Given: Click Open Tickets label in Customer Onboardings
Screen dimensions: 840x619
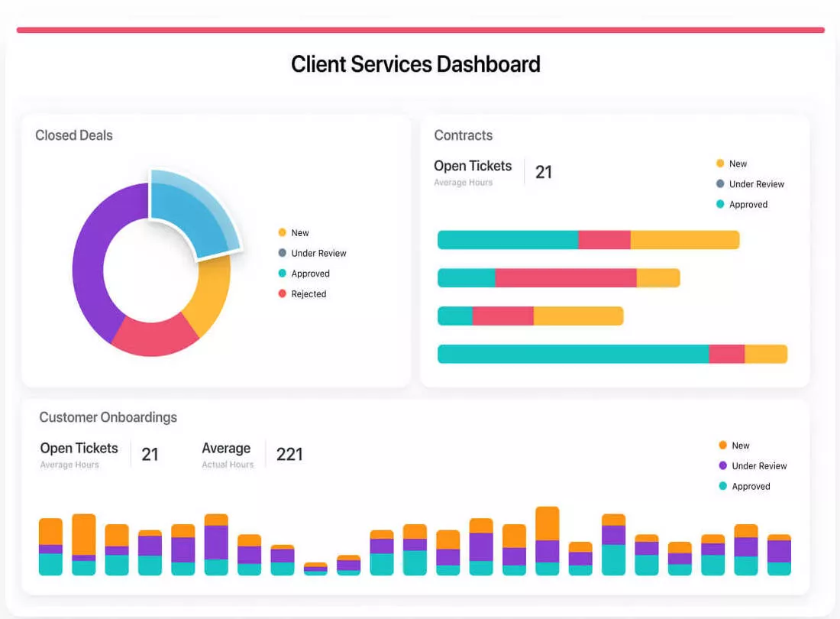Looking at the screenshot, I should pyautogui.click(x=79, y=448).
